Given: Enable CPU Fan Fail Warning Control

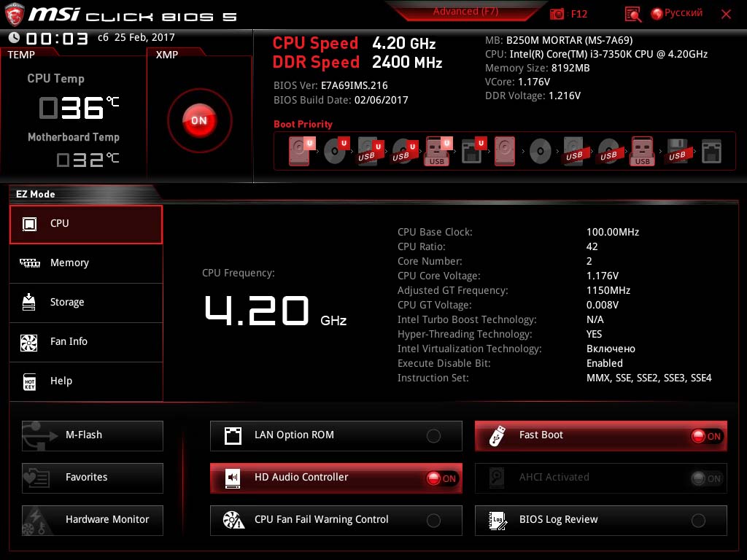Looking at the screenshot, I should 433,521.
